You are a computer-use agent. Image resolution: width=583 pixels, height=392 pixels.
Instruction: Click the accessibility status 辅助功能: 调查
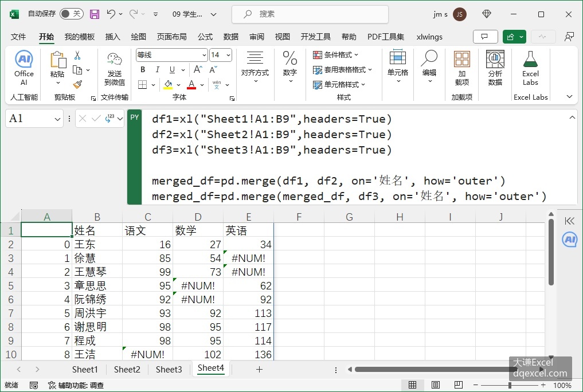click(76, 385)
